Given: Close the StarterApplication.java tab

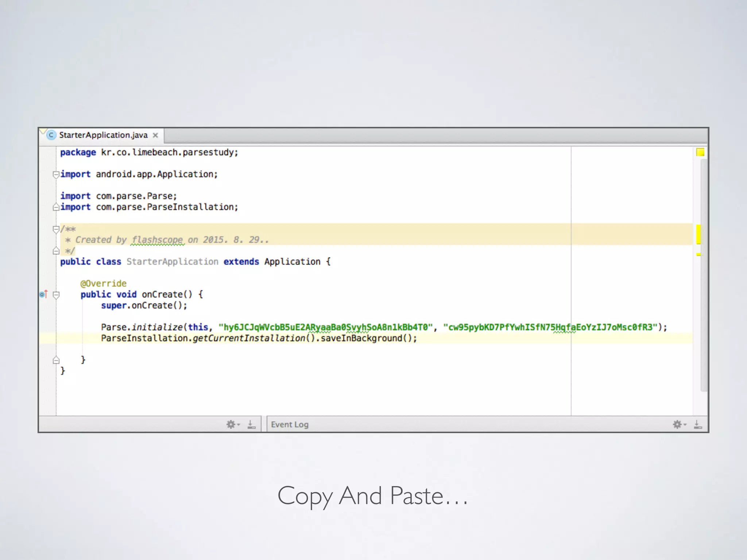Looking at the screenshot, I should [x=155, y=135].
